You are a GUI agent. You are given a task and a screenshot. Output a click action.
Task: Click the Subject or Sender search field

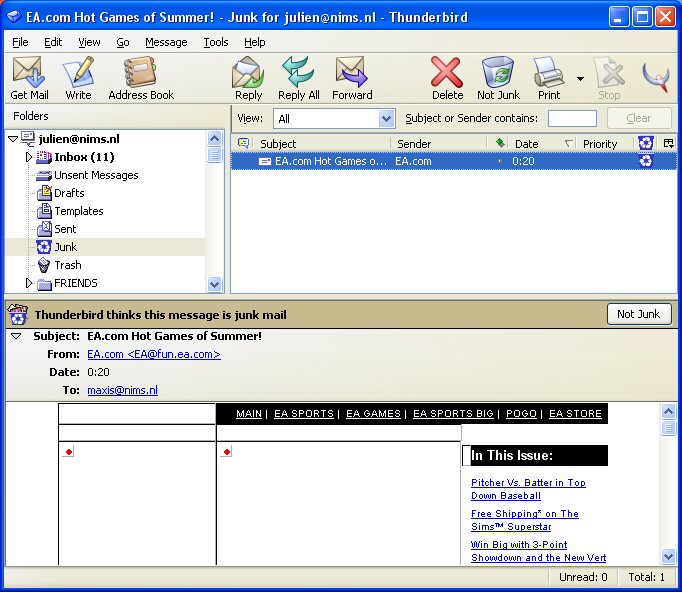coord(572,118)
